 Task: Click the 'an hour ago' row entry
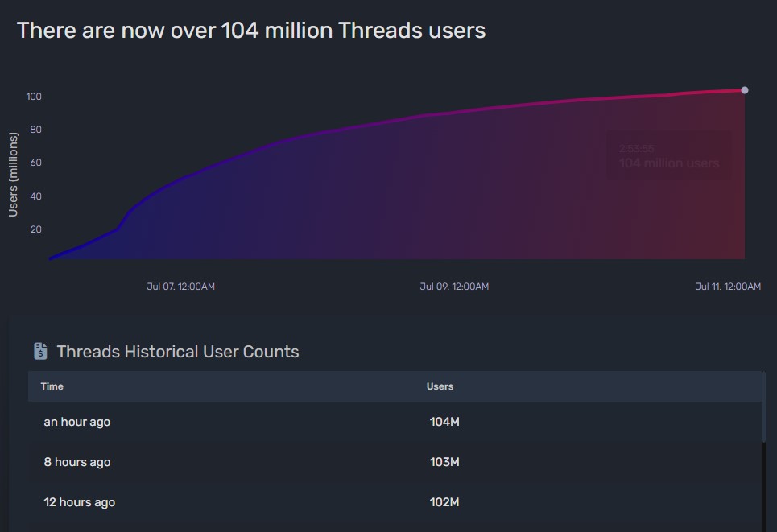[76, 422]
